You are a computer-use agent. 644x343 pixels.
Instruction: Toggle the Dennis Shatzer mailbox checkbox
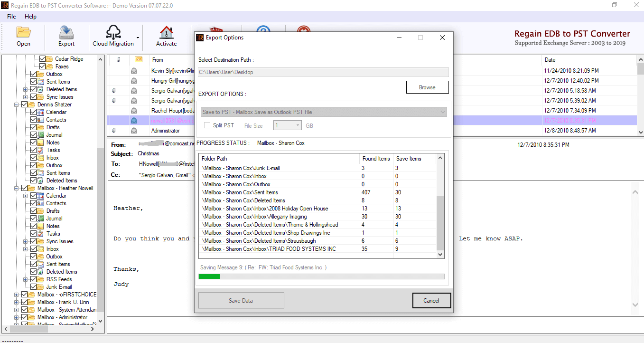[24, 105]
